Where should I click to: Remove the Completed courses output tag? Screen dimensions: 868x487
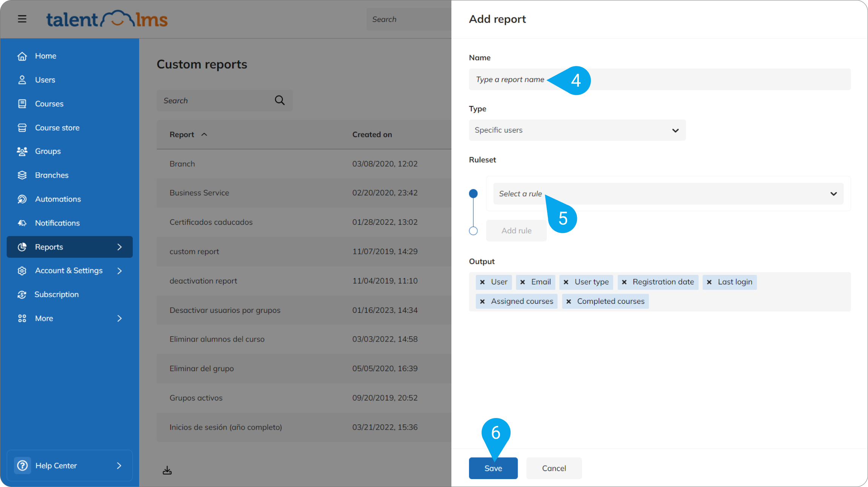click(569, 302)
